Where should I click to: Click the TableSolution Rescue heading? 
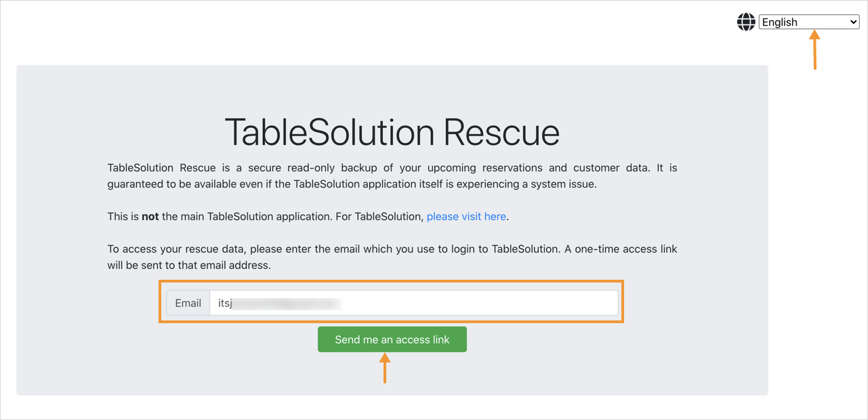coord(392,132)
